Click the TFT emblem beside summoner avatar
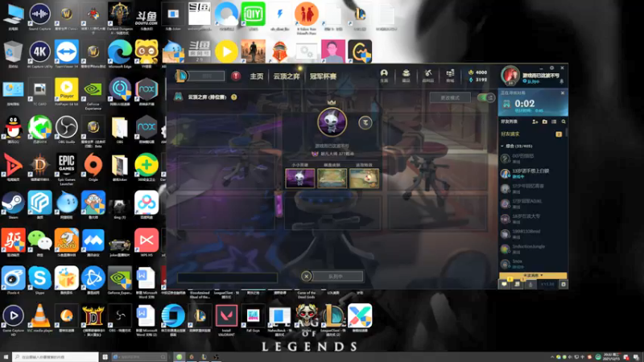The width and height of the screenshot is (644, 362). pos(365,122)
